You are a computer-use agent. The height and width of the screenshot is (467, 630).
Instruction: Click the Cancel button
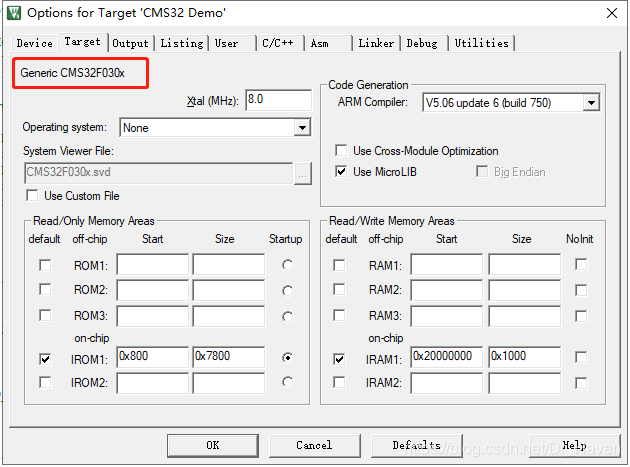click(315, 445)
